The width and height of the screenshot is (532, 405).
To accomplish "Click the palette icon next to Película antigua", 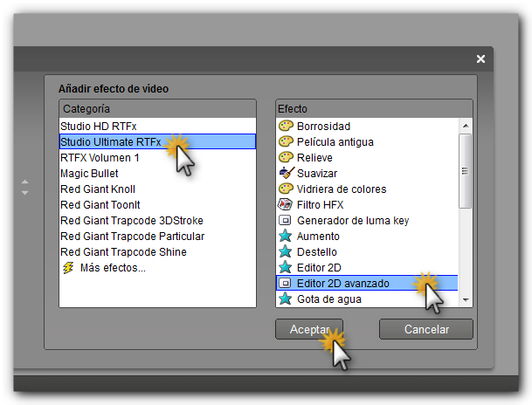I will point(286,141).
